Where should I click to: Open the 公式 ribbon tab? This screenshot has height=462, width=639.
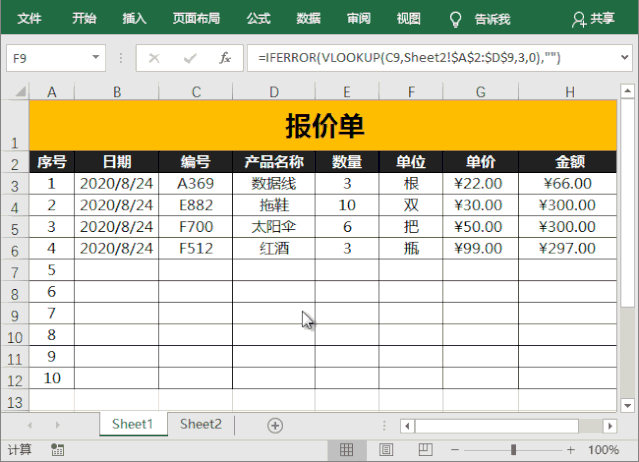tap(258, 19)
